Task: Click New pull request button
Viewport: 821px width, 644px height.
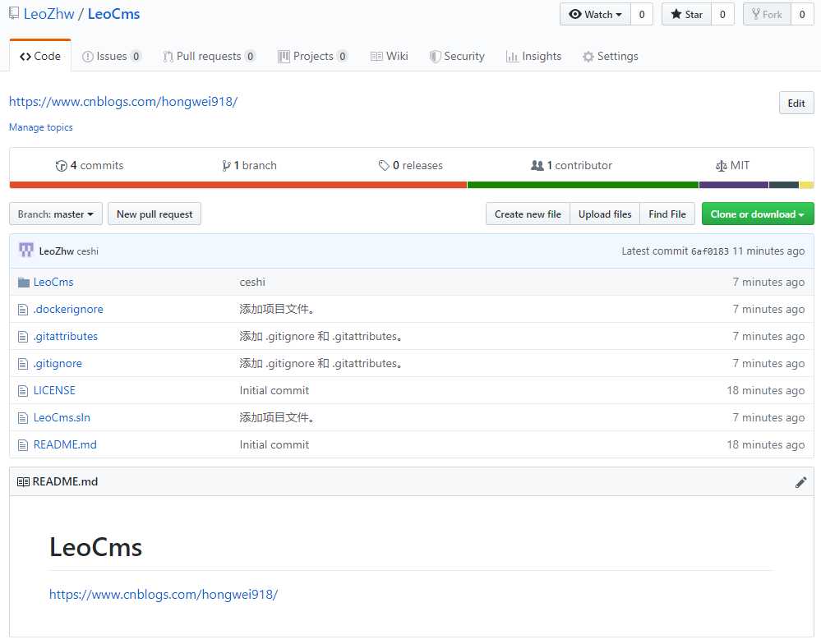Action: 155,214
